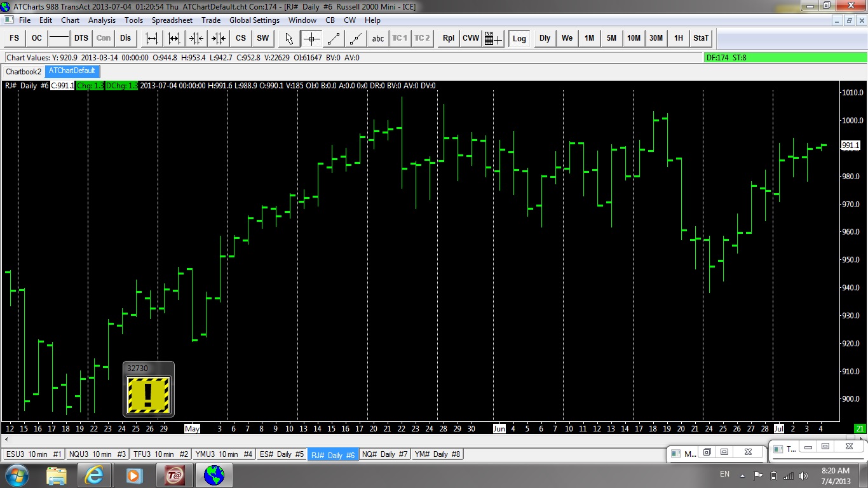The height and width of the screenshot is (488, 868).
Task: Open the Chart menu
Action: click(x=71, y=20)
